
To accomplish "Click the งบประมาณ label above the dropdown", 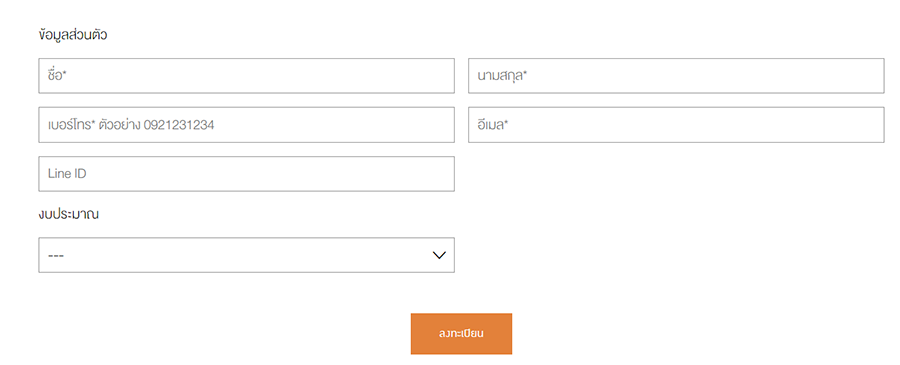I will pos(68,215).
